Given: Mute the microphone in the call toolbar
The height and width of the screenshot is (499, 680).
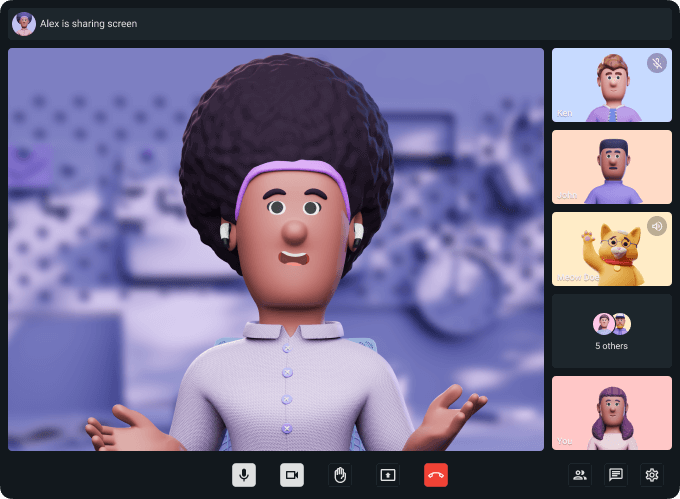Looking at the screenshot, I should (244, 475).
